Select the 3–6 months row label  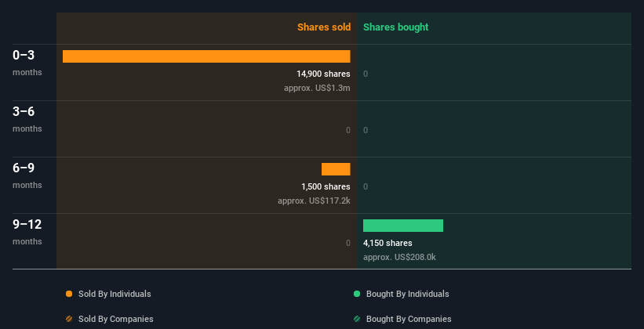[x=27, y=119]
